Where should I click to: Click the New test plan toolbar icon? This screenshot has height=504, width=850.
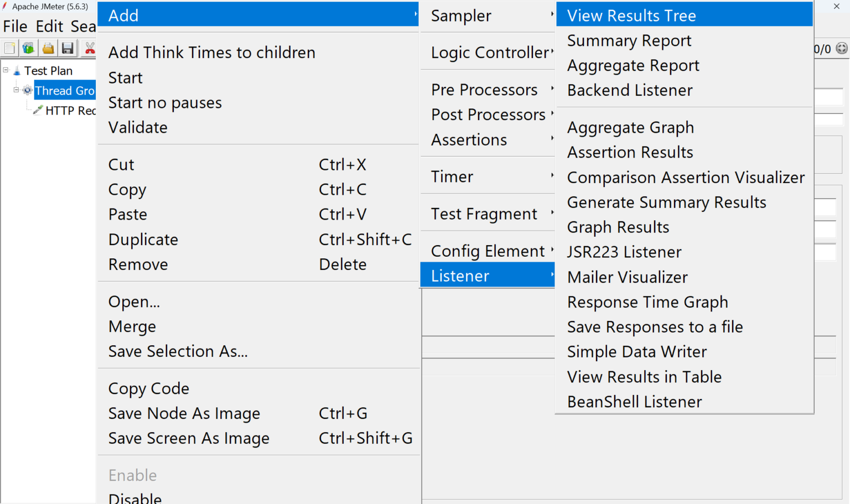[x=9, y=48]
